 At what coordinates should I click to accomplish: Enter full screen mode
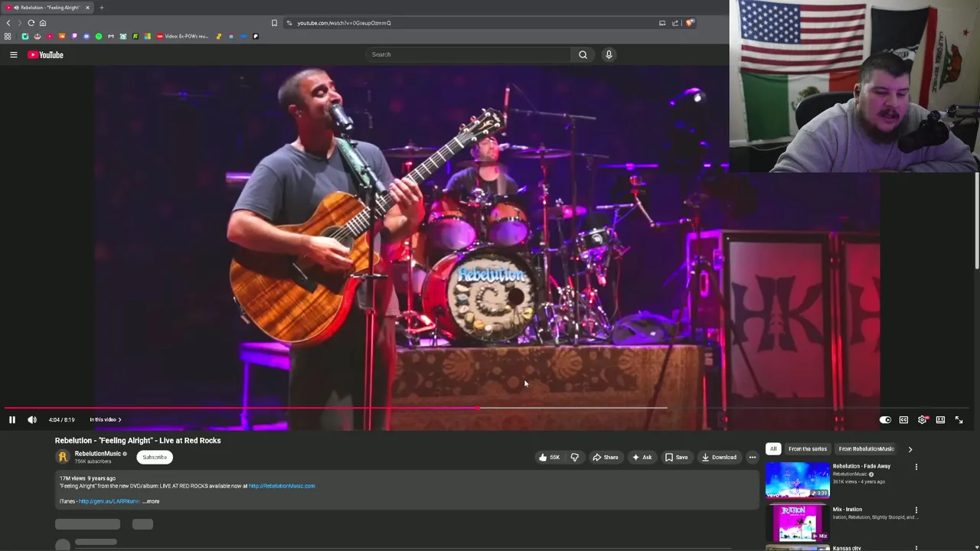pos(959,419)
